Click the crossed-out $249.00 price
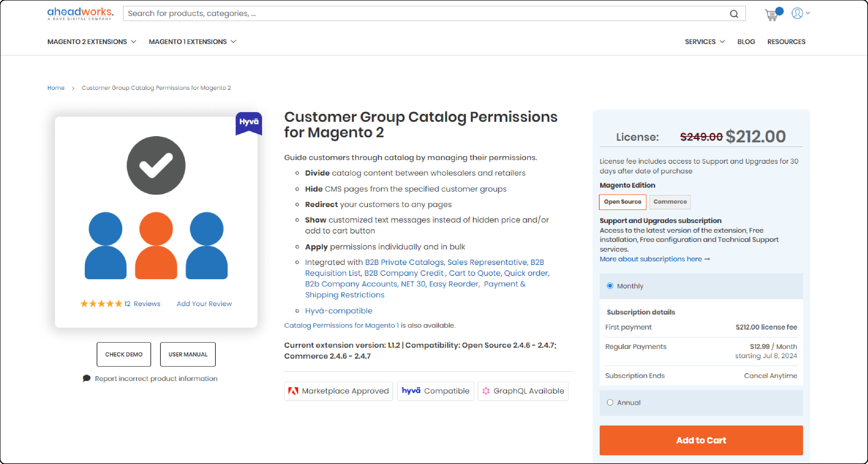The image size is (868, 464). pos(701,137)
